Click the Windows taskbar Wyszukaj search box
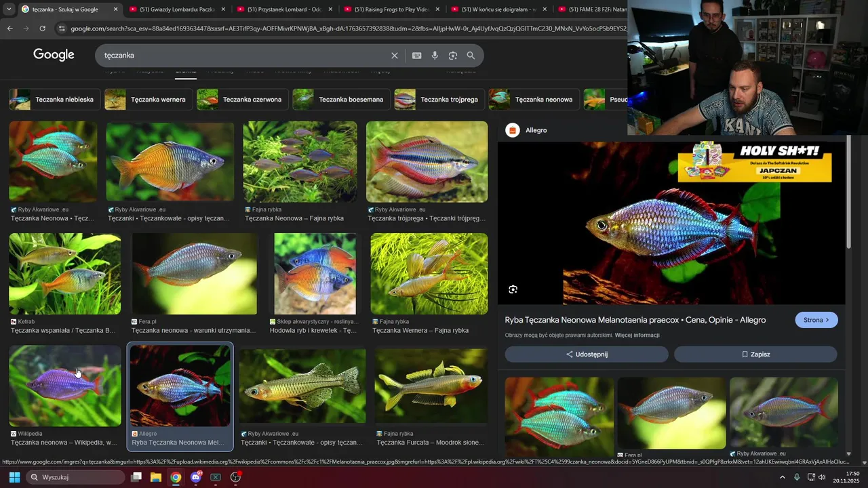Image resolution: width=868 pixels, height=488 pixels. (x=76, y=477)
